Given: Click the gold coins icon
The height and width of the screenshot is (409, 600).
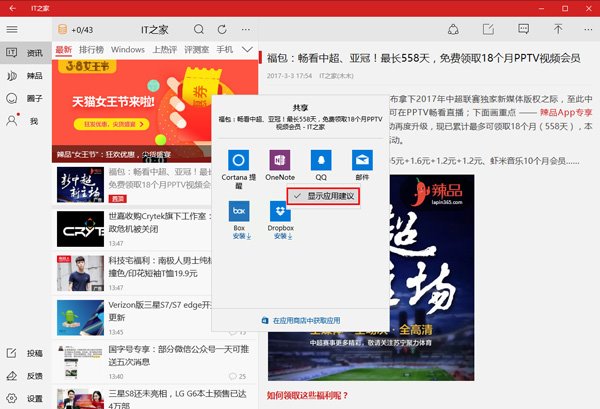Looking at the screenshot, I should click(62, 29).
